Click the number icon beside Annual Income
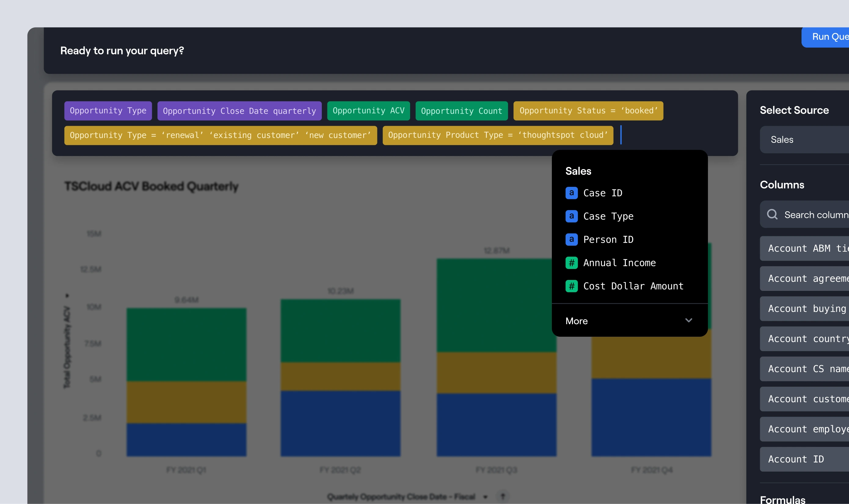Viewport: 849px width, 504px height. click(571, 263)
